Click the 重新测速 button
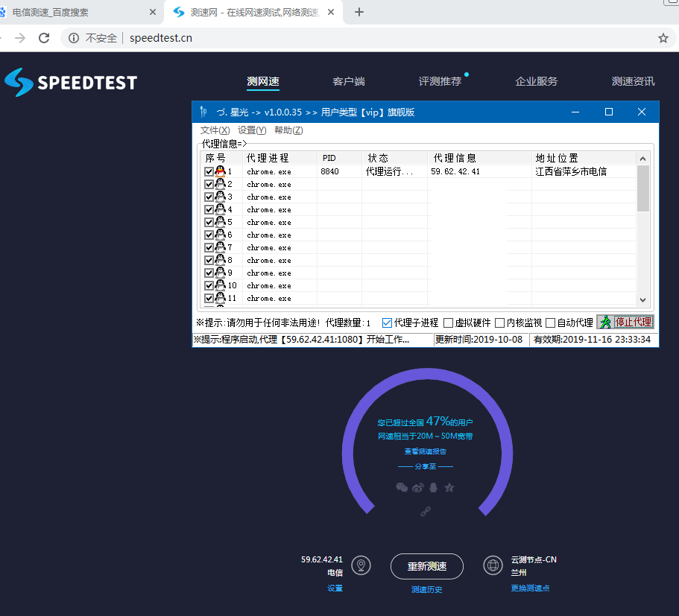Viewport: 679px width, 616px height. tap(427, 566)
